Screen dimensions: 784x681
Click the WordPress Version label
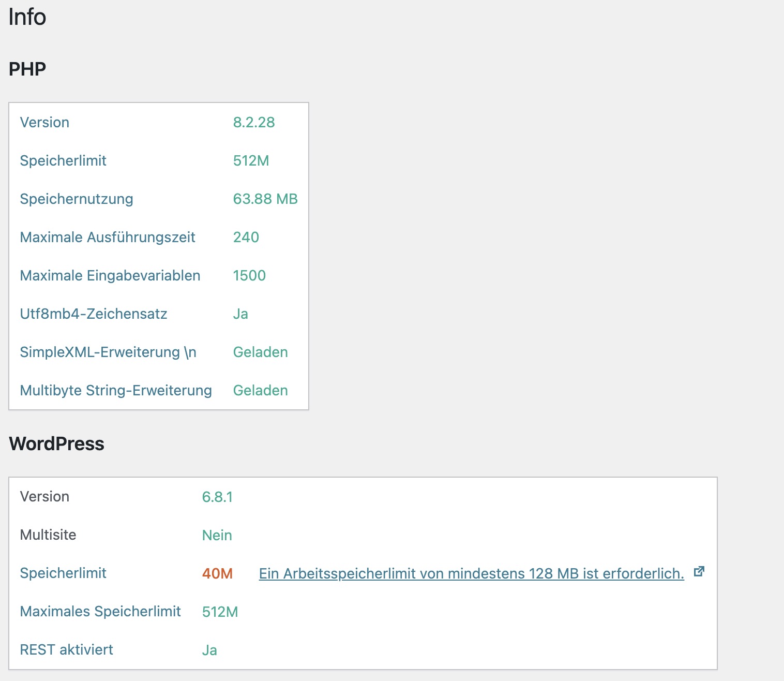44,497
